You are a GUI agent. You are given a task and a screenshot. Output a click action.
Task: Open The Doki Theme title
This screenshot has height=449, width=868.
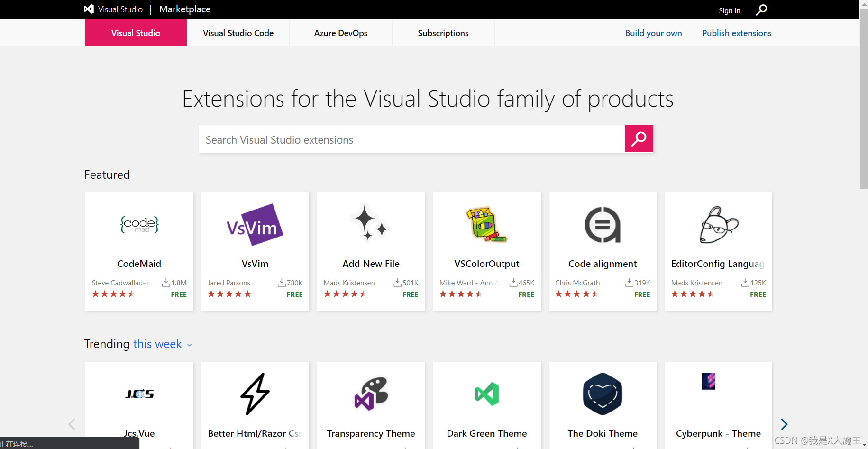pyautogui.click(x=603, y=433)
